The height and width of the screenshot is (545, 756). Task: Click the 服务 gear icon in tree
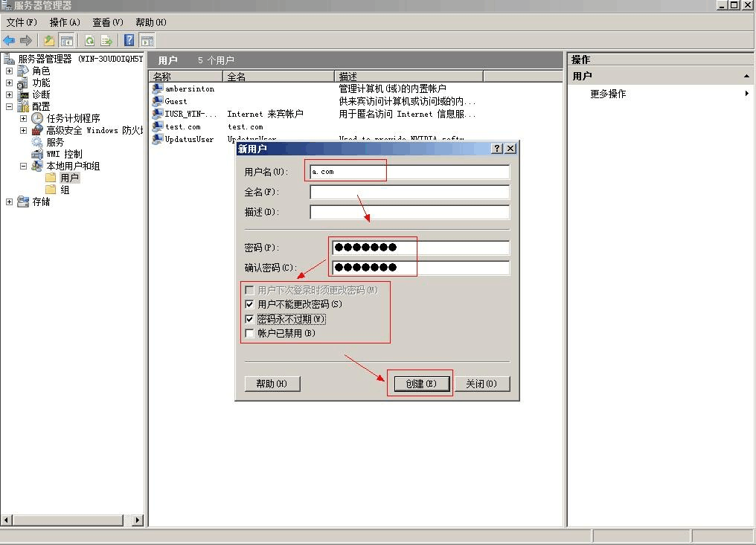point(37,142)
